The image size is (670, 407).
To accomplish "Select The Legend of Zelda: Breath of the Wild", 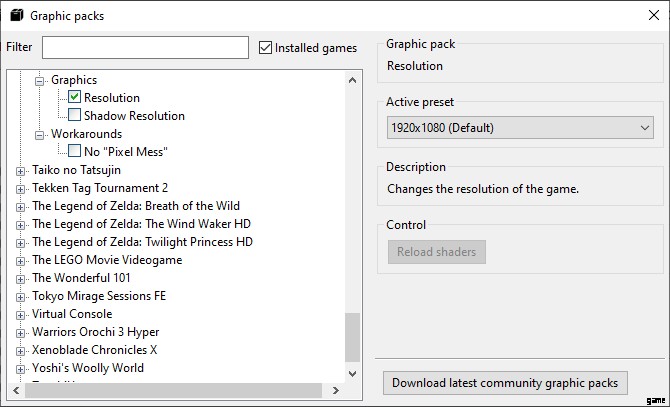I will coord(135,206).
